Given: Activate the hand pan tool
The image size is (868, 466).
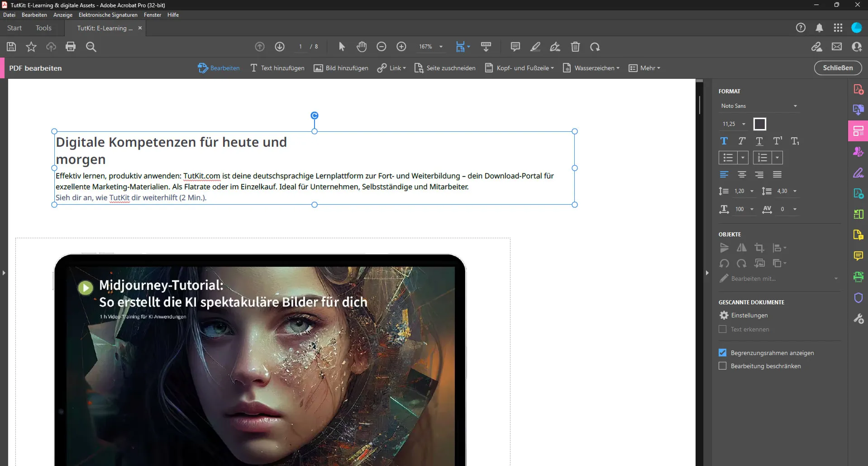Looking at the screenshot, I should pyautogui.click(x=362, y=47).
